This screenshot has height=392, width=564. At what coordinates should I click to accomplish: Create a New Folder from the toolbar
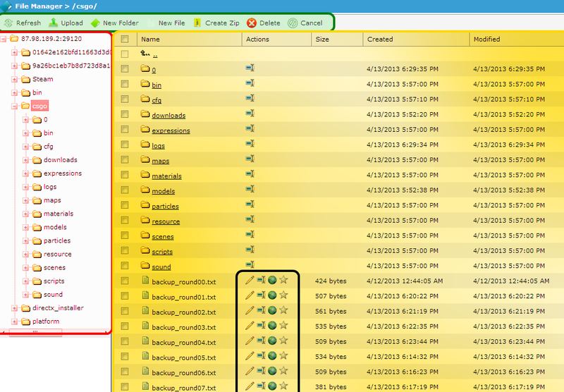[115, 23]
